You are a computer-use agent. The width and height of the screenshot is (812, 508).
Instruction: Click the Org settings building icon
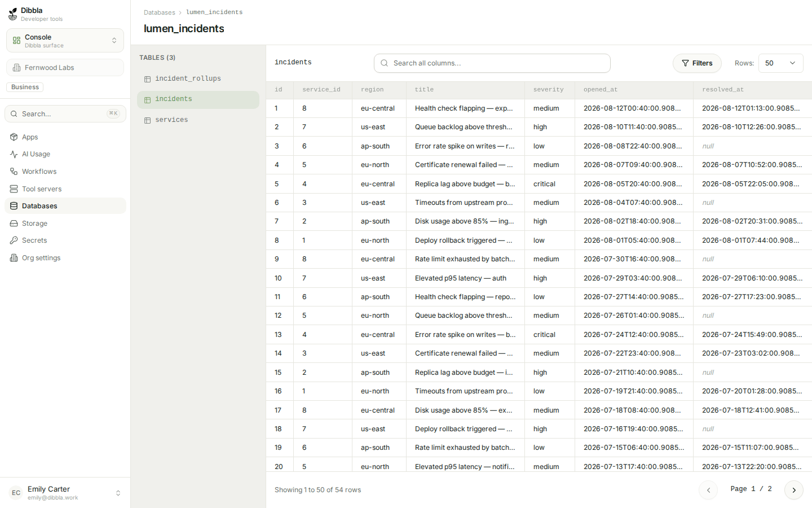[14, 258]
